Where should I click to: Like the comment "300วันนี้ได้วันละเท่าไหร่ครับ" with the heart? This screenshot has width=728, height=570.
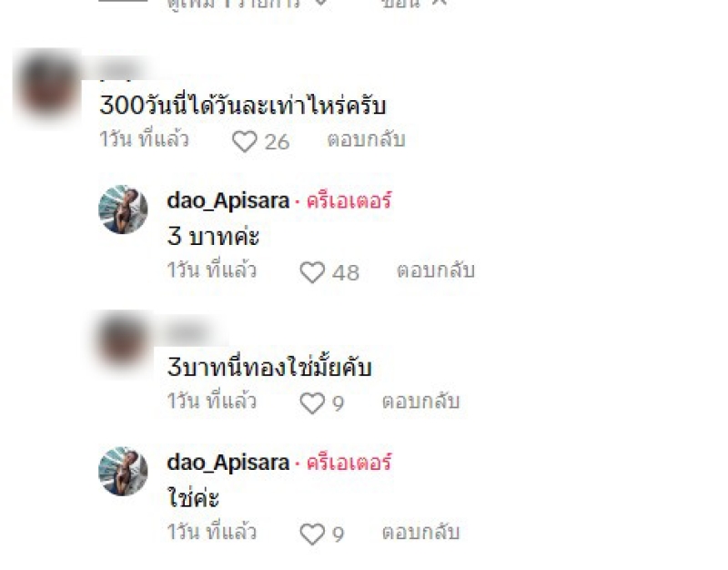(244, 141)
